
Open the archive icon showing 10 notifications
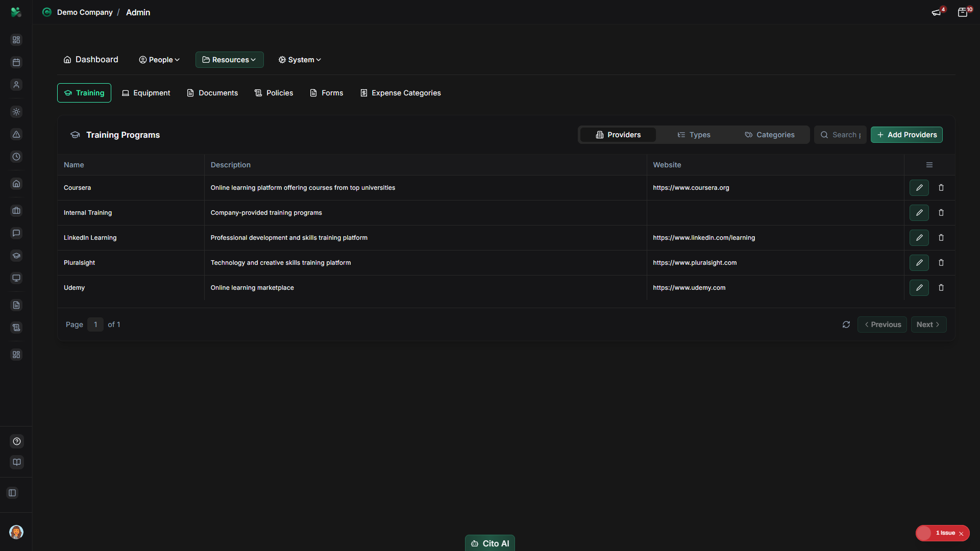964,12
